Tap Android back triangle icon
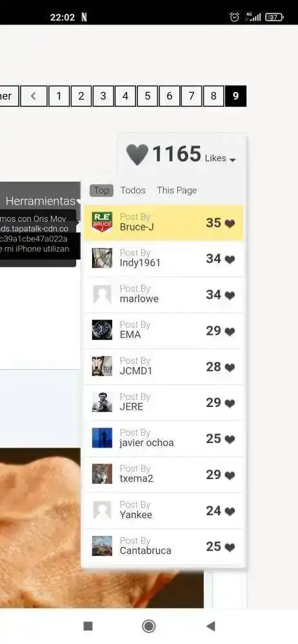This screenshot has width=298, height=644. pos(211,626)
